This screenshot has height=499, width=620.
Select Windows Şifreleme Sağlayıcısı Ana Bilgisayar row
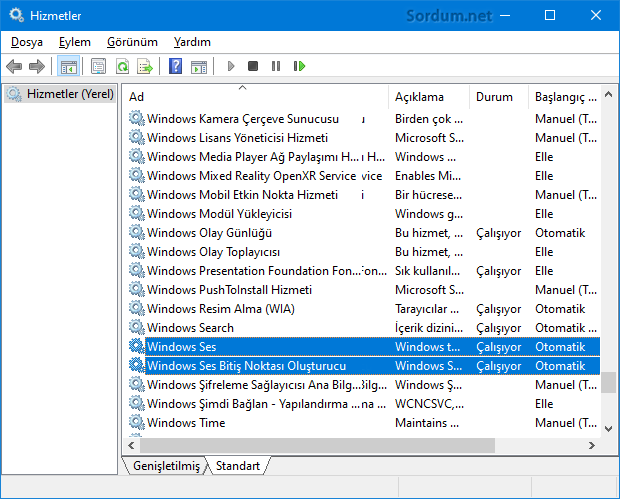pyautogui.click(x=363, y=384)
